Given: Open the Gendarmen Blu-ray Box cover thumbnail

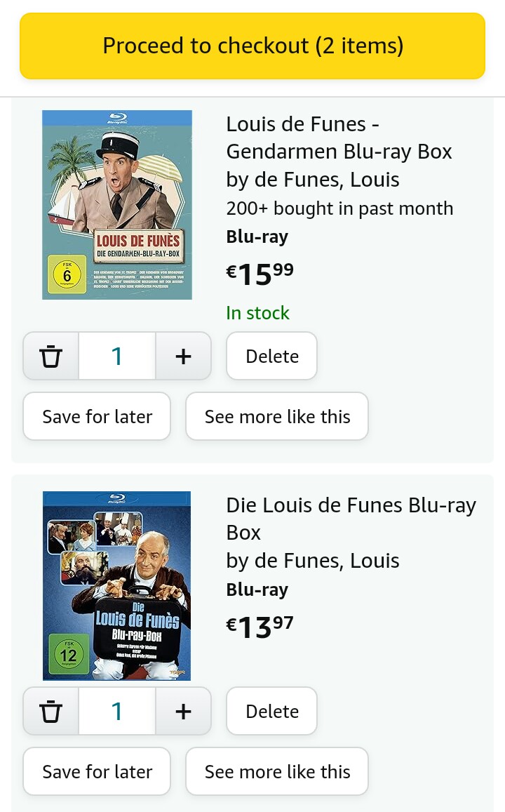Looking at the screenshot, I should click(x=117, y=204).
